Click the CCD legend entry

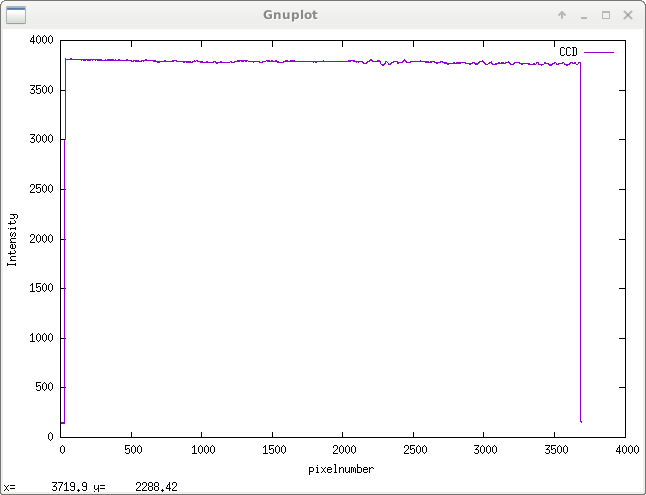click(568, 52)
